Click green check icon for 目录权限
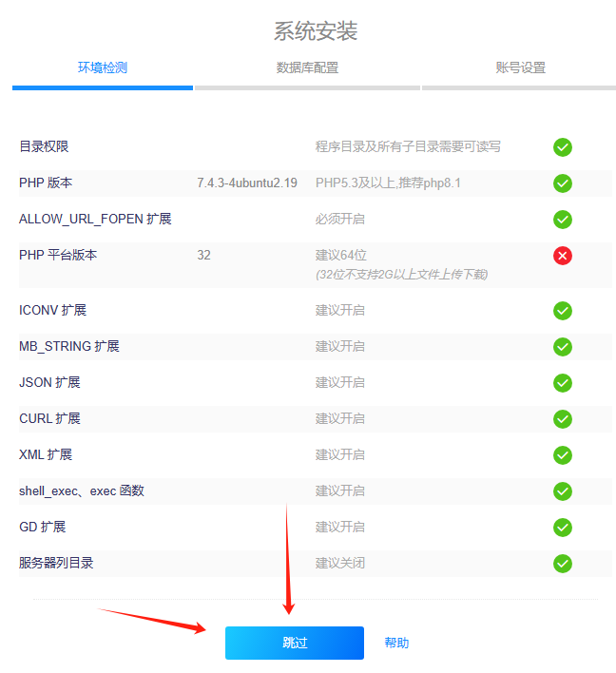Image resolution: width=616 pixels, height=673 pixels. pyautogui.click(x=563, y=147)
